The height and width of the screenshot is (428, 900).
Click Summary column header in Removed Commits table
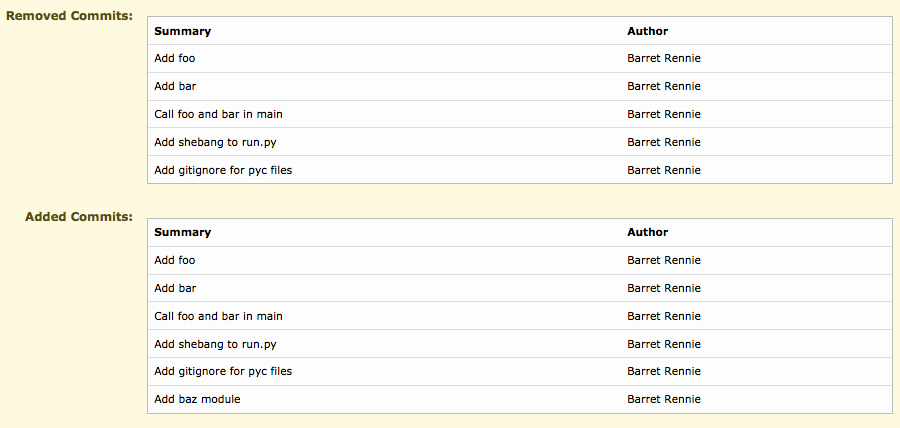[x=182, y=31]
